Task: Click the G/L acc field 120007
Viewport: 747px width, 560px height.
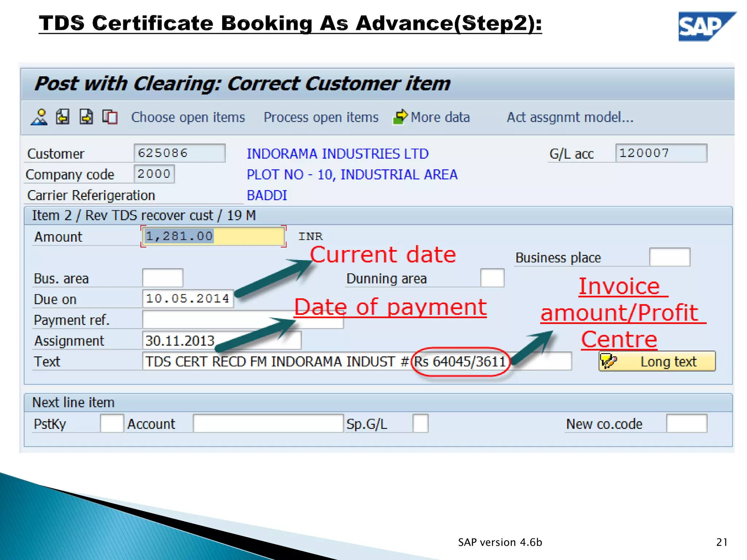Action: coord(661,153)
